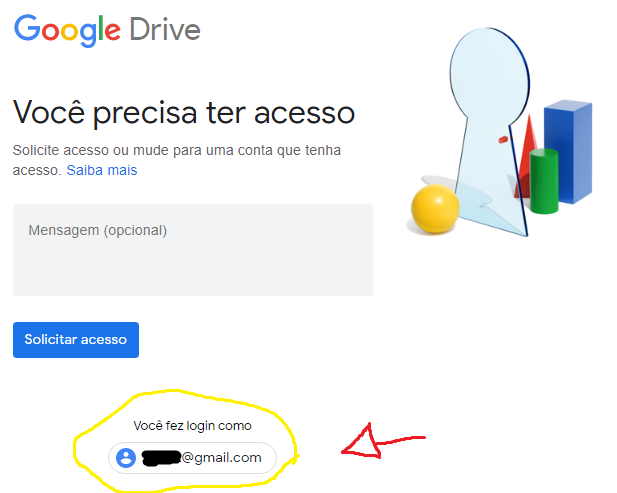Click the Você fez login como label
The width and height of the screenshot is (617, 493).
(x=192, y=426)
